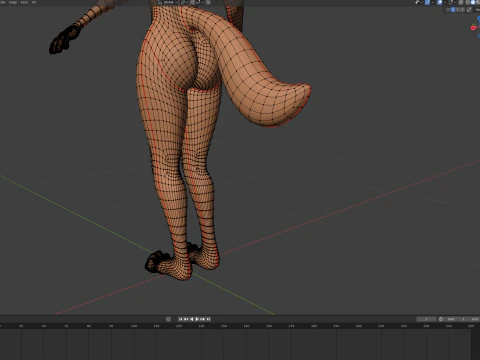Toggle the preview range clock icon
This screenshot has height=360, width=480.
click(441, 319)
